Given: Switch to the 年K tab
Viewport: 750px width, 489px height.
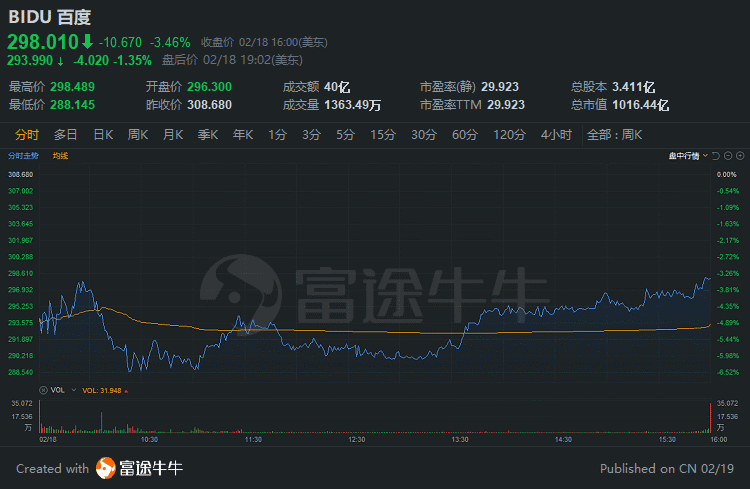Looking at the screenshot, I should [243, 135].
